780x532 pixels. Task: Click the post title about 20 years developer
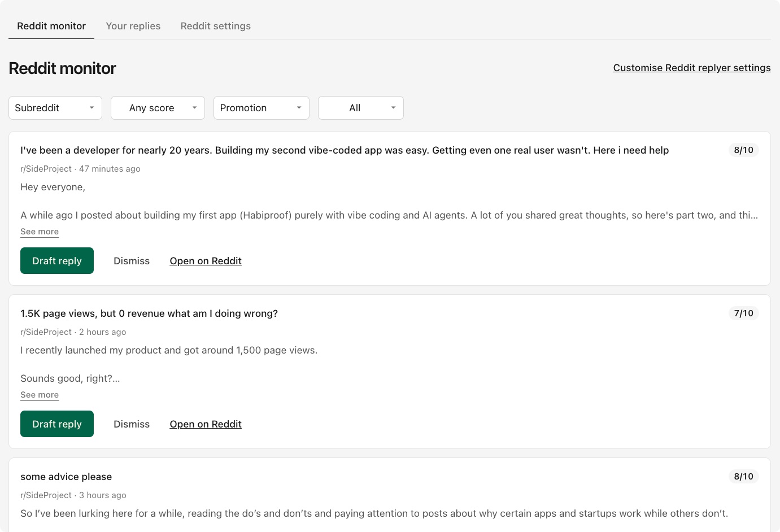pos(345,150)
